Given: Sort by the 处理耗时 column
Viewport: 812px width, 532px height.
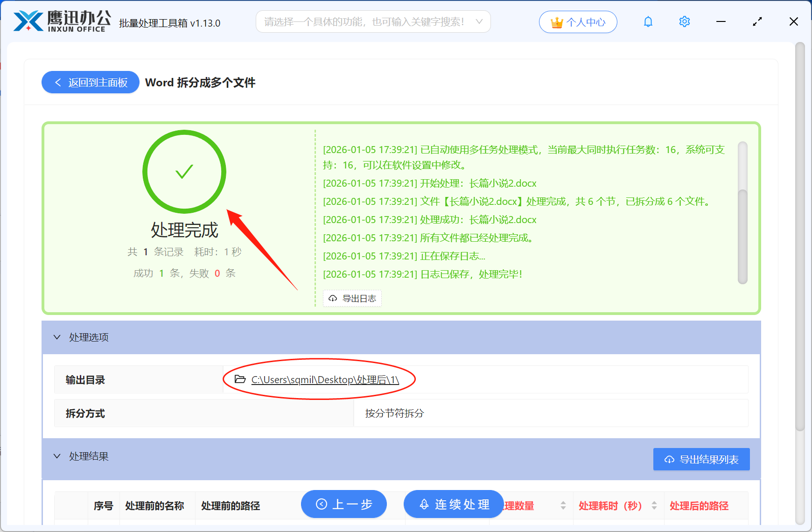Looking at the screenshot, I should pyautogui.click(x=656, y=505).
